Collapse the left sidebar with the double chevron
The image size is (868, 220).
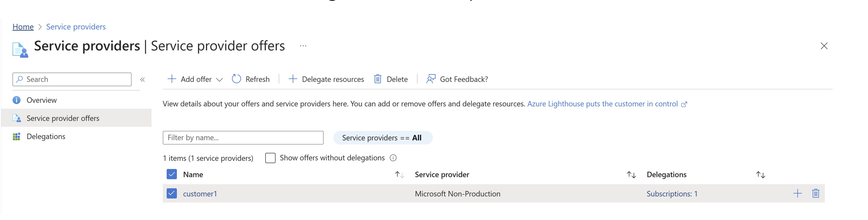(143, 80)
